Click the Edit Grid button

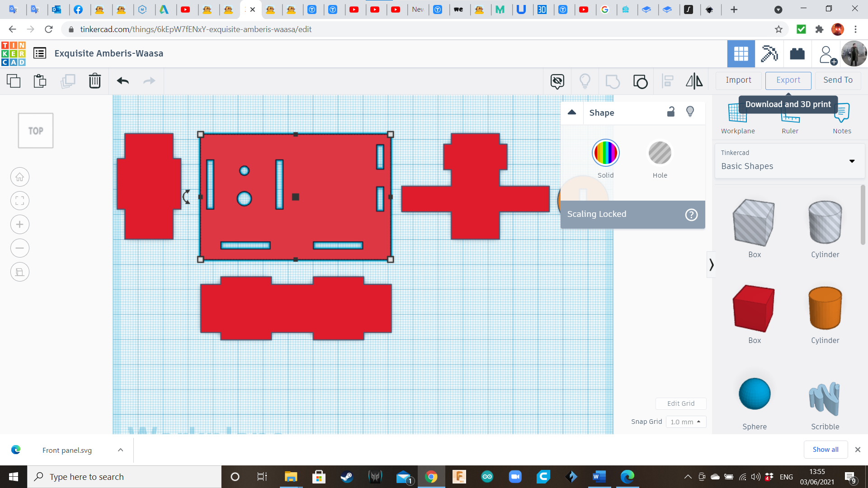tap(681, 404)
